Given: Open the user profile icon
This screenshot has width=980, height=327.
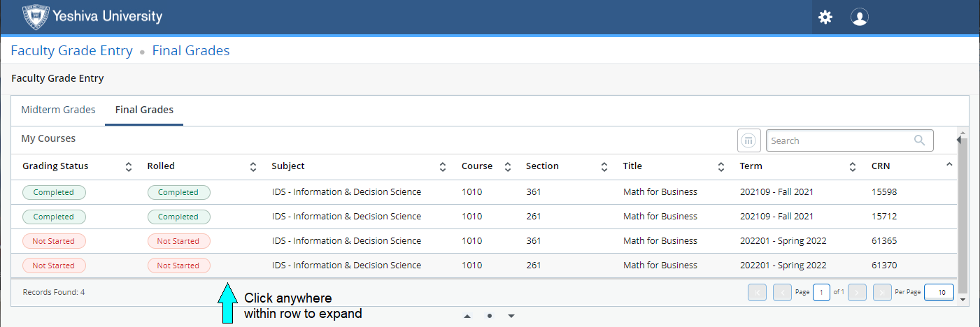Looking at the screenshot, I should pos(859,17).
